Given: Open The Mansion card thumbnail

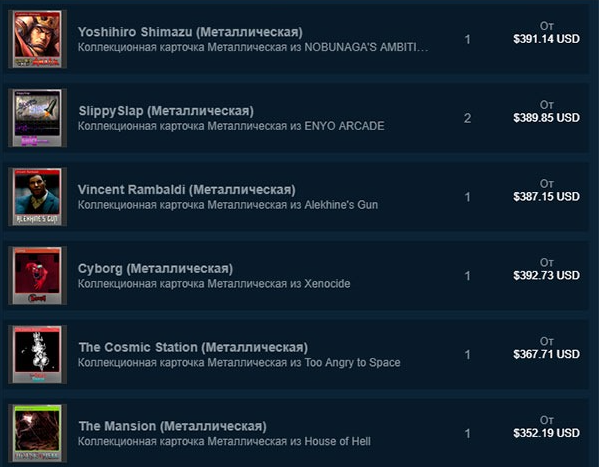Looking at the screenshot, I should [37, 433].
